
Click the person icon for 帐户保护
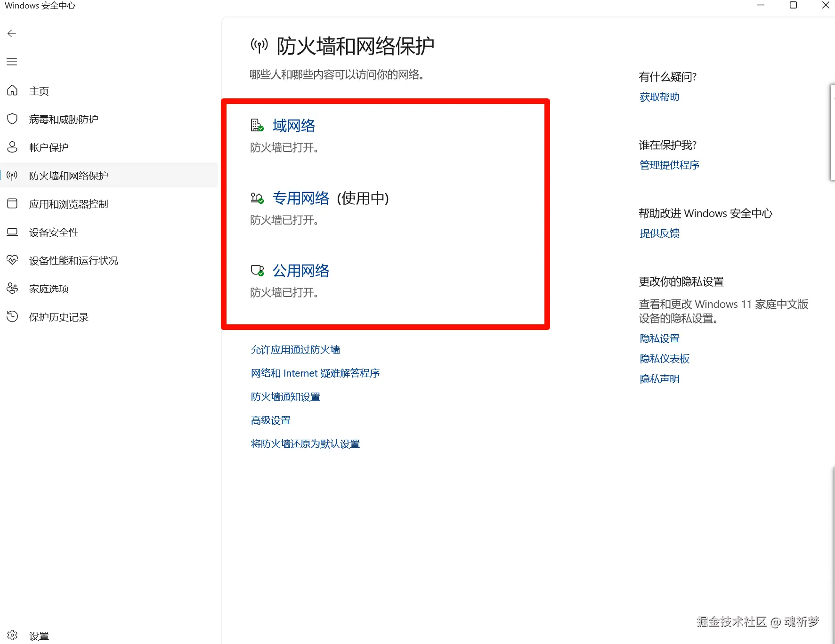[12, 147]
